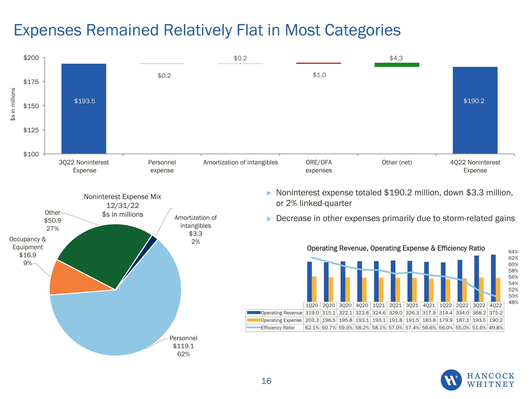Click the Operating Revenue blue legend swatch
The width and height of the screenshot is (532, 399).
254,313
